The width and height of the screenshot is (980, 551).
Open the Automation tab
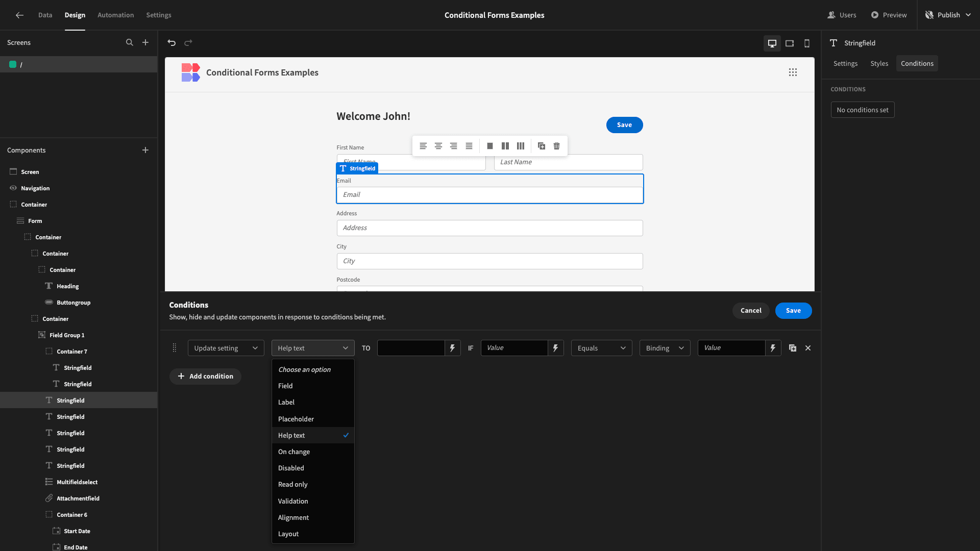tap(116, 15)
